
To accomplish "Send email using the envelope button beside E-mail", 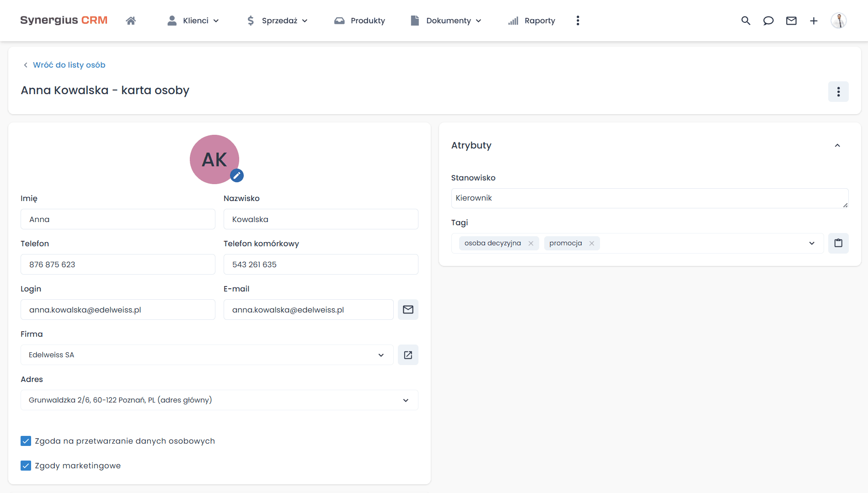I will pos(408,310).
